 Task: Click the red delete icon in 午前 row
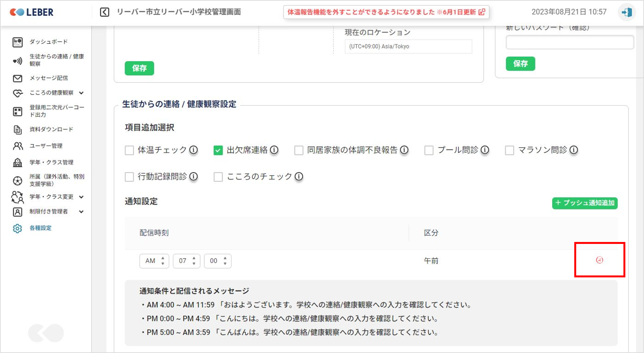(x=599, y=260)
